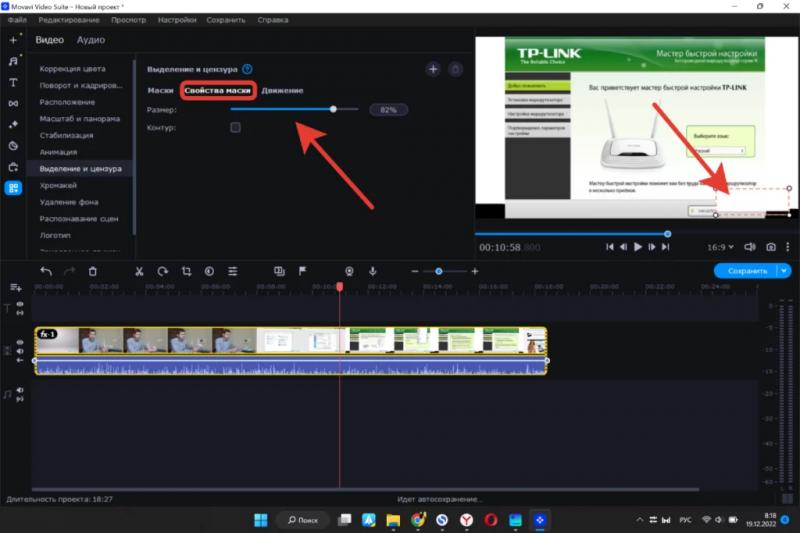The image size is (800, 533).
Task: Expand the Сохранить button dropdown arrow
Action: pyautogui.click(x=783, y=271)
